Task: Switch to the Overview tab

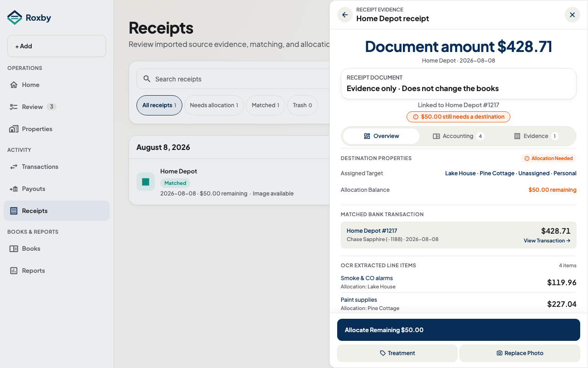Action: (x=381, y=136)
